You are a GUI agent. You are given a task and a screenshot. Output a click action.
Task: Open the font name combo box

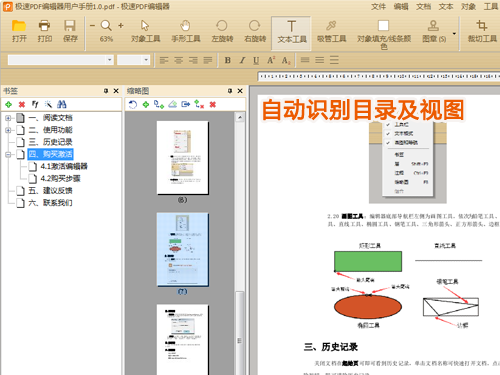(61, 60)
